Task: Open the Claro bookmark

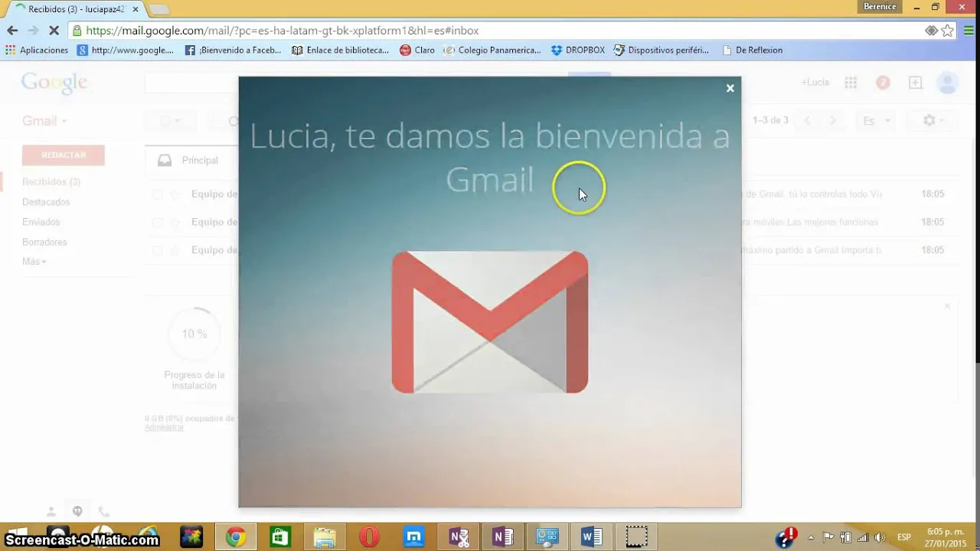Action: [x=417, y=50]
